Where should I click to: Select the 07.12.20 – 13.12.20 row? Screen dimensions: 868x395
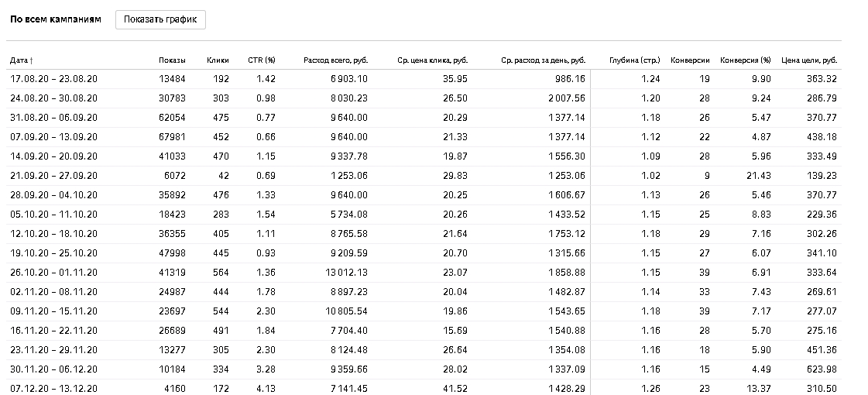(424, 387)
